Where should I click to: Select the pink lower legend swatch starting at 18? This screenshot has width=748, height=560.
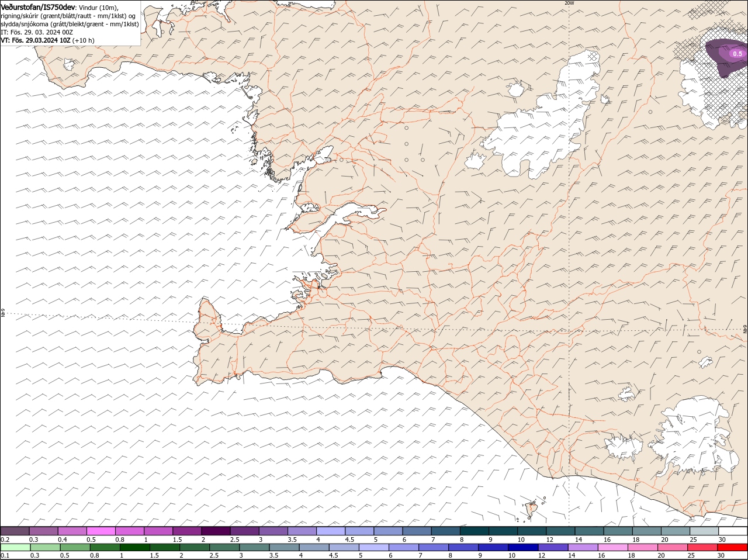tap(643, 547)
